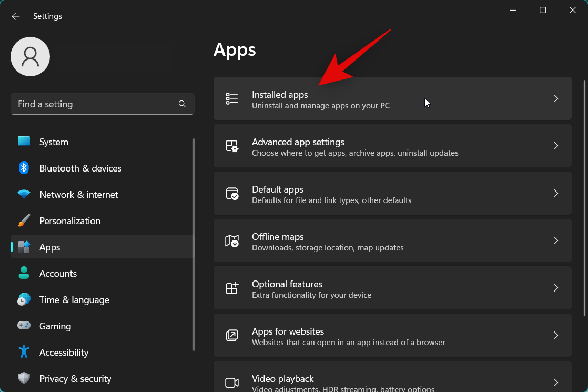The height and width of the screenshot is (392, 588).
Task: Click the Time & language clock icon
Action: click(24, 299)
